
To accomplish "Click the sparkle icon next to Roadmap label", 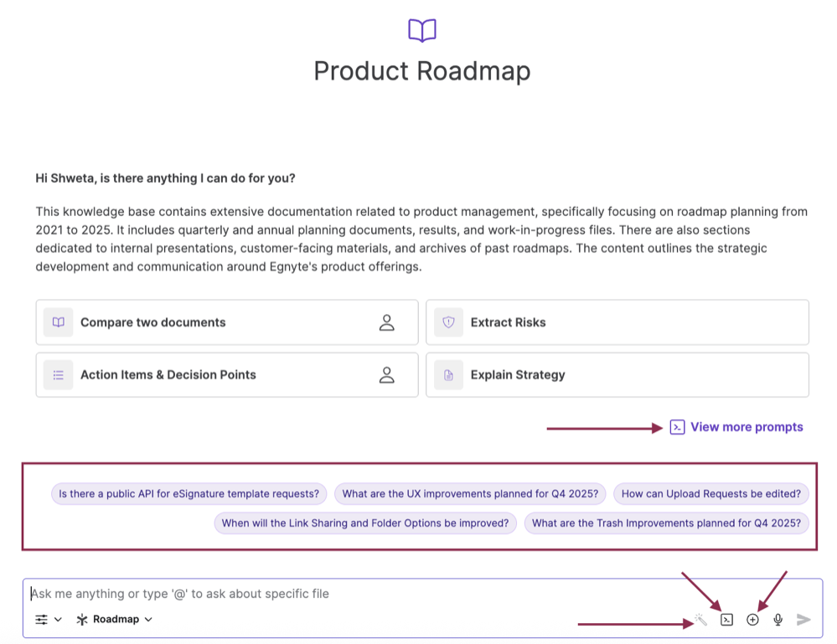I will coord(81,620).
